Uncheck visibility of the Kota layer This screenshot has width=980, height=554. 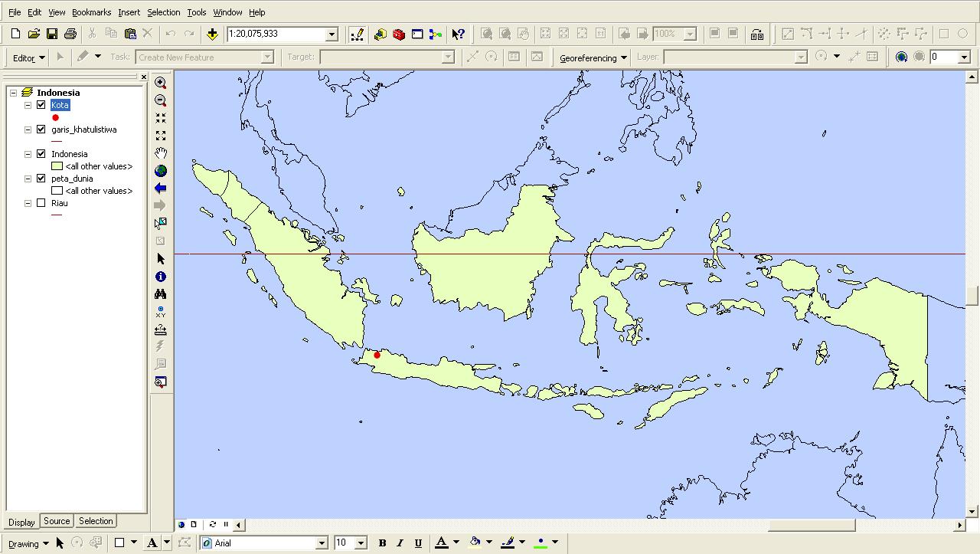41,105
